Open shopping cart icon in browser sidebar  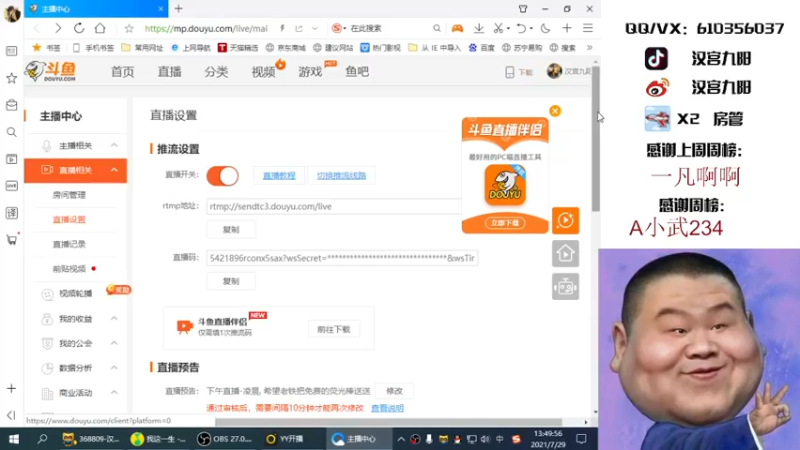point(11,239)
